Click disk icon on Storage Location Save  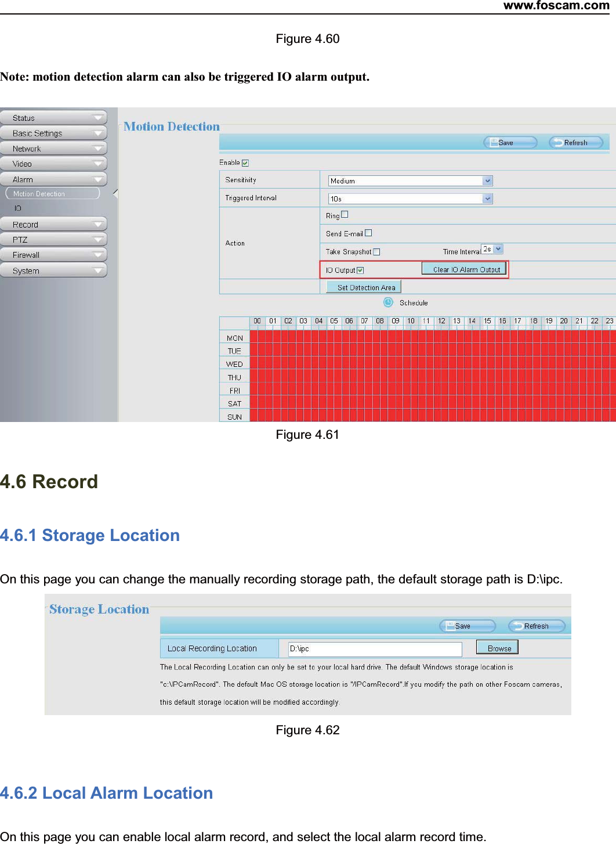click(x=450, y=626)
